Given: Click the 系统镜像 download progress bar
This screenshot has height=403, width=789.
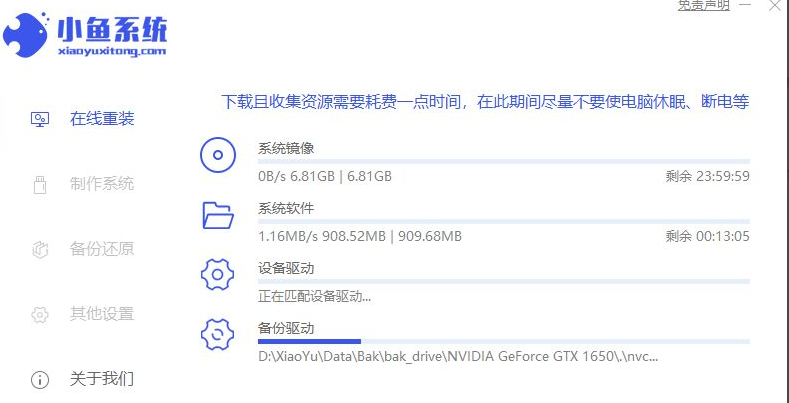Looking at the screenshot, I should point(503,160).
